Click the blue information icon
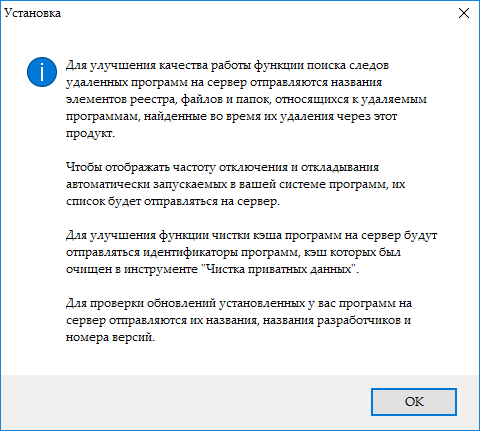 (42, 72)
